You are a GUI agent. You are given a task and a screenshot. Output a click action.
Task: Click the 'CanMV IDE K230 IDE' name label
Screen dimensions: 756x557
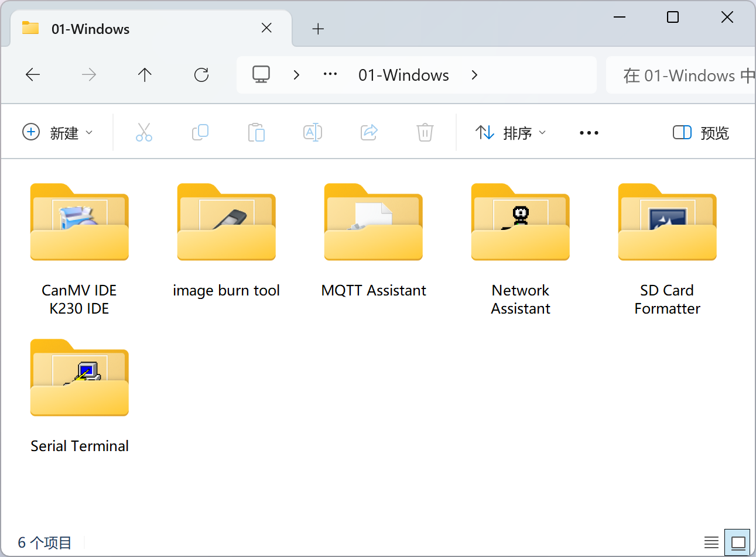click(x=79, y=300)
